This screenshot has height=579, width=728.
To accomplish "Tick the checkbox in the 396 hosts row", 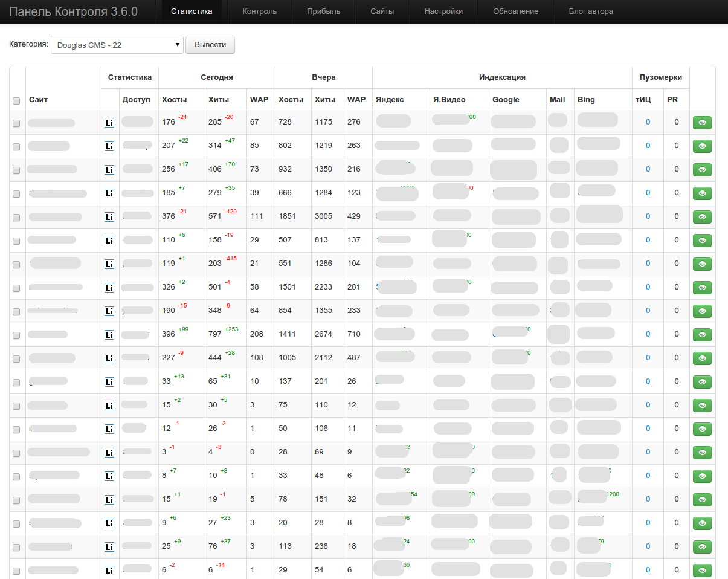I will [16, 335].
